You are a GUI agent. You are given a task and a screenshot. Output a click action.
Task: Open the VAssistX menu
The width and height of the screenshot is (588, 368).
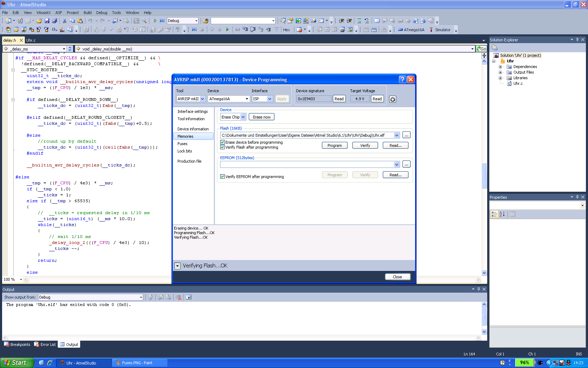click(x=43, y=13)
